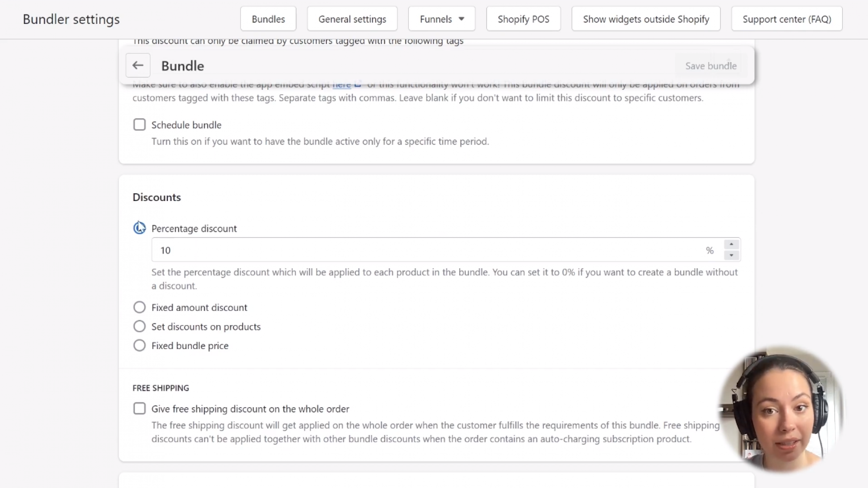Viewport: 868px width, 488px height.
Task: Click the Save bundle button
Action: click(x=710, y=66)
